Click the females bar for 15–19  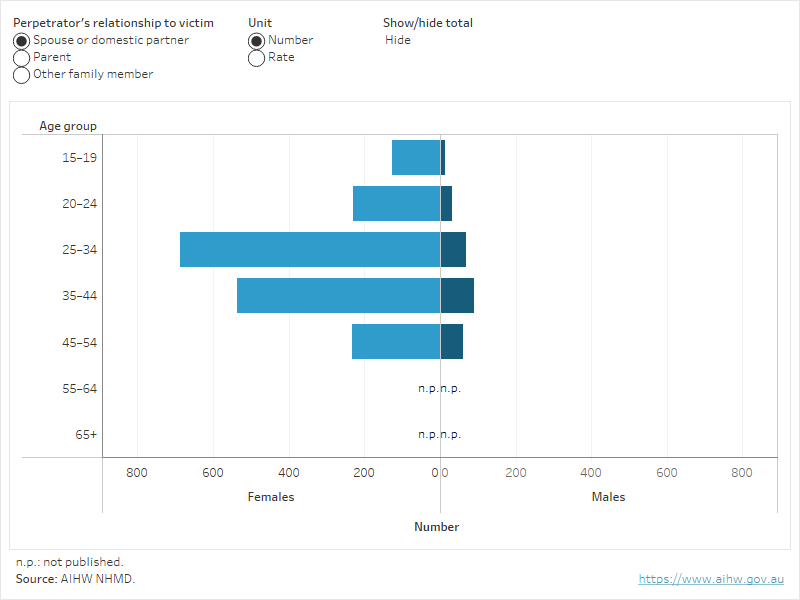[416, 158]
